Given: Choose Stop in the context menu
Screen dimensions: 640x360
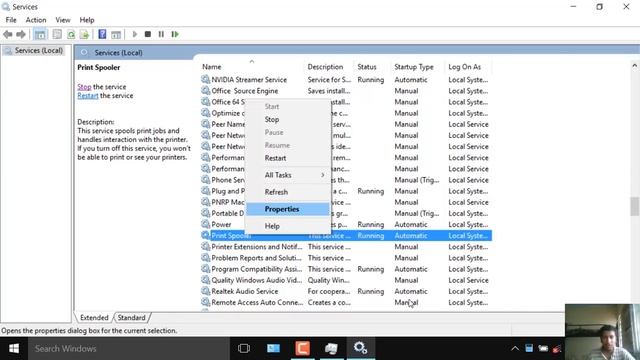Looking at the screenshot, I should point(288,120).
